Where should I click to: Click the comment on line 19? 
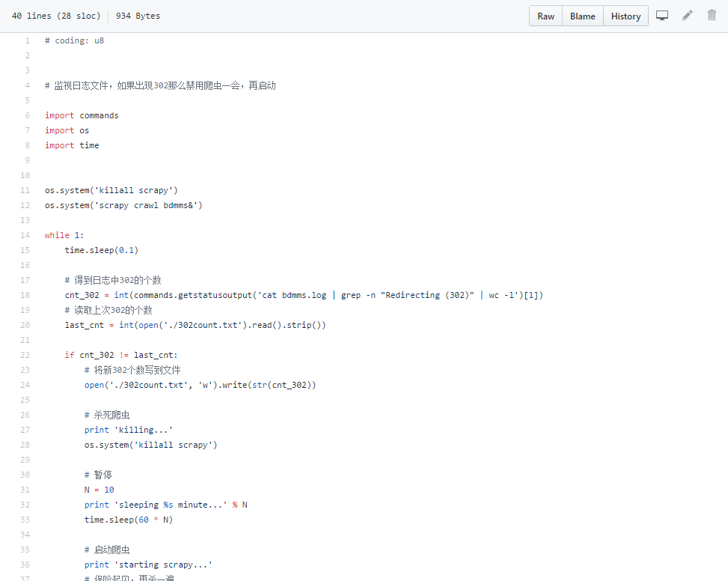coord(108,310)
